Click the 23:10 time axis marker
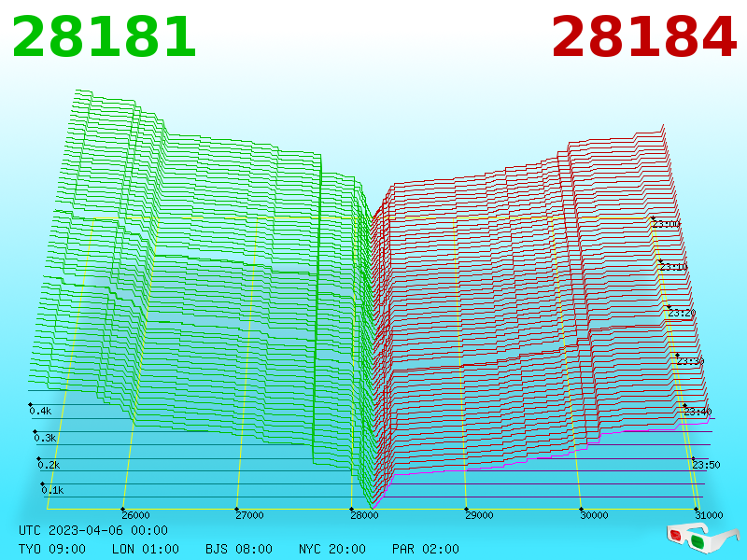Screen dimensions: 747x560 pyautogui.click(x=673, y=267)
